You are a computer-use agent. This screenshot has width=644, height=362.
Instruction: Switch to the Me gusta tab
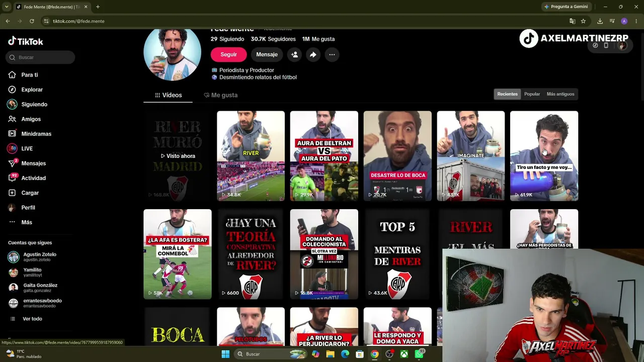click(220, 95)
